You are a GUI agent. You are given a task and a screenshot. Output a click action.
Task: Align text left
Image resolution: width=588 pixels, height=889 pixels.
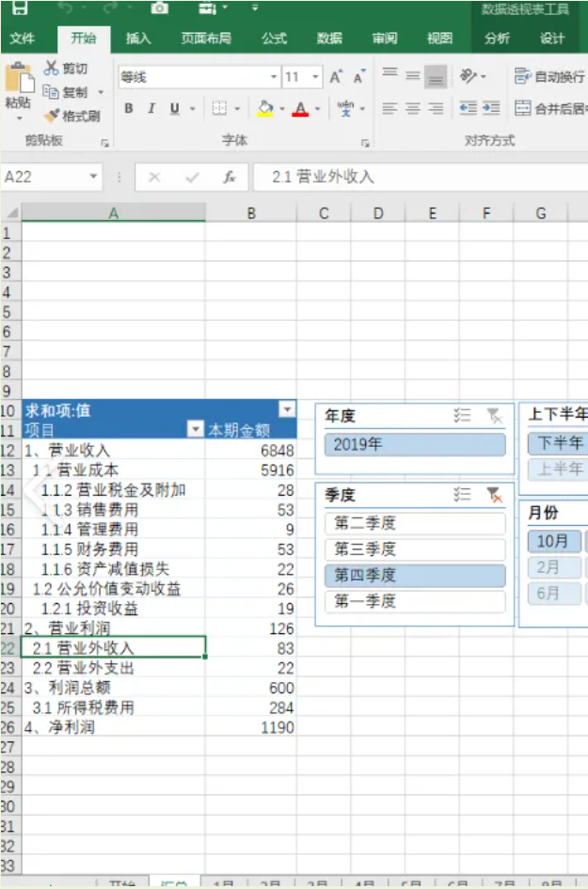tap(389, 108)
